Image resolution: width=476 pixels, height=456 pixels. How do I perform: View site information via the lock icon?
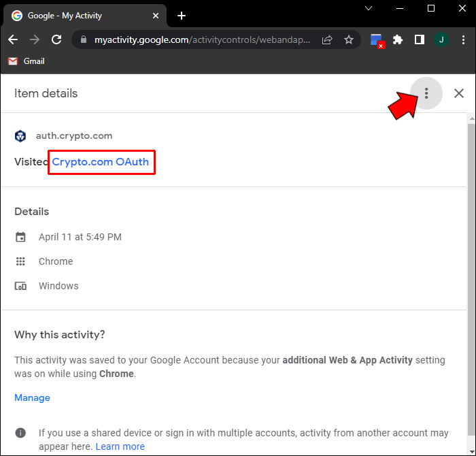tap(84, 39)
